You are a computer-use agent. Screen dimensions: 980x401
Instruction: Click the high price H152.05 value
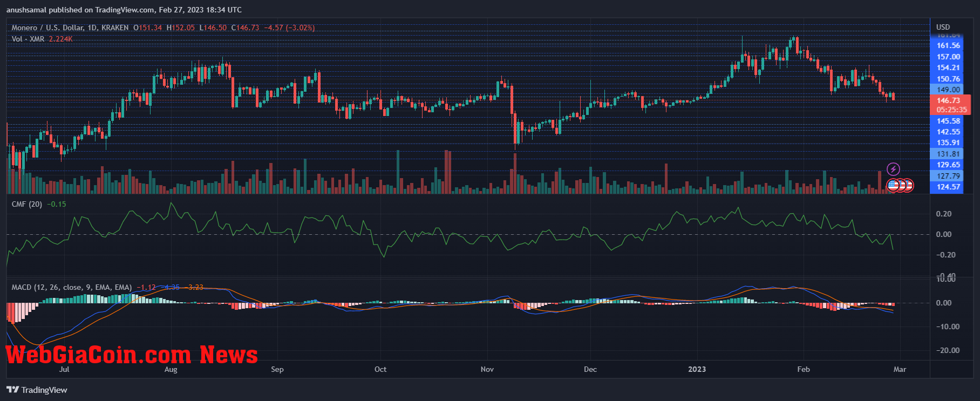point(181,28)
